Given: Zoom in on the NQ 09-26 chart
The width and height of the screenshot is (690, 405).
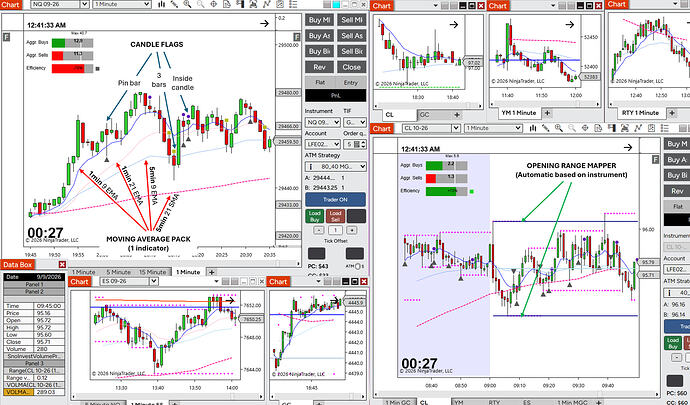Looking at the screenshot, I should [x=187, y=4].
